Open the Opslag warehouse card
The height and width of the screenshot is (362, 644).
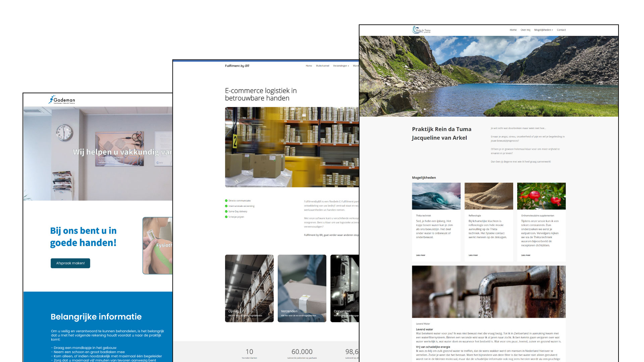(249, 288)
